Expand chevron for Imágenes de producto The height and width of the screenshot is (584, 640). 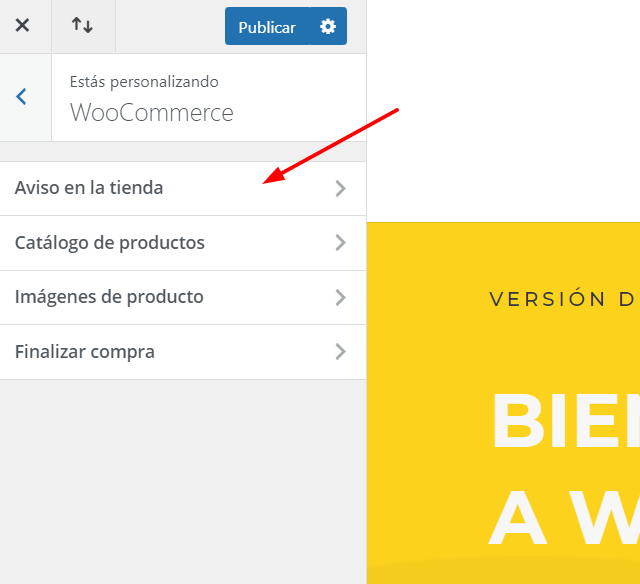340,298
